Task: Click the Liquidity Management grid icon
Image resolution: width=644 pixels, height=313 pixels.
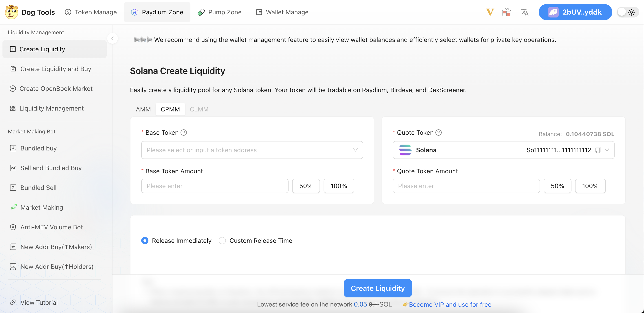Action: coord(13,108)
